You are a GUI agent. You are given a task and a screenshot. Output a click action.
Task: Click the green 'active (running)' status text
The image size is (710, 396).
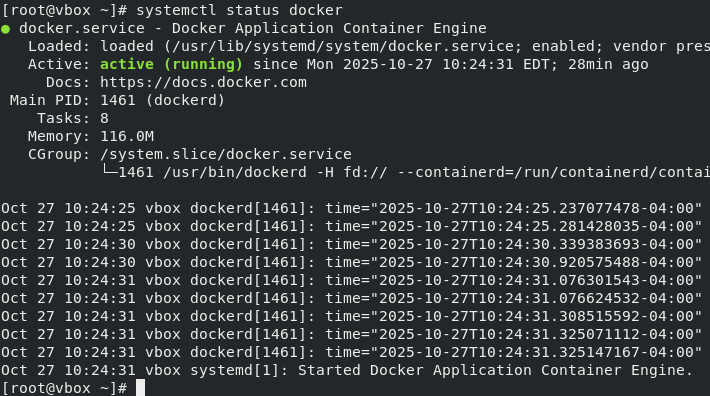171,64
